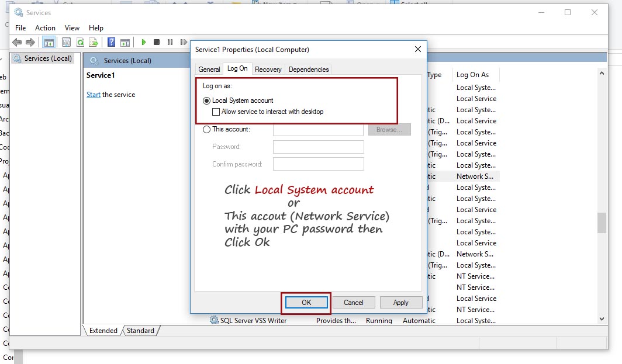
Task: Click the Running status of SQL Server VSS Writer
Action: (x=379, y=320)
